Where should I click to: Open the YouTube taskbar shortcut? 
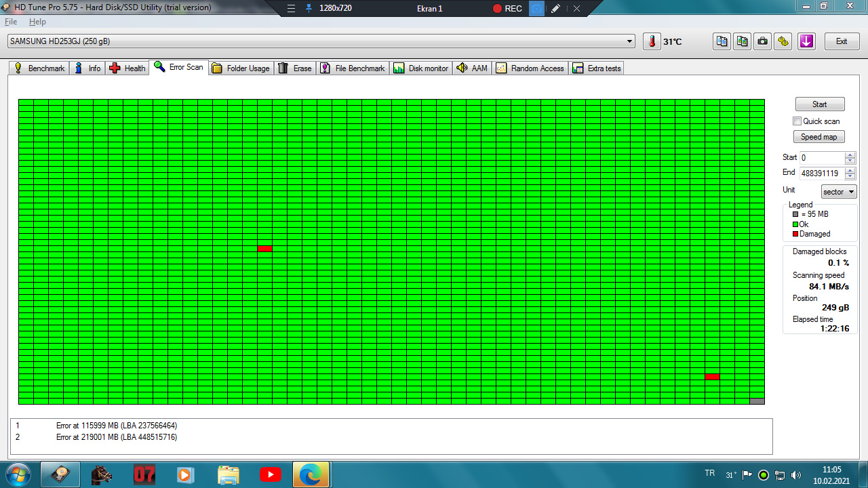click(x=270, y=474)
